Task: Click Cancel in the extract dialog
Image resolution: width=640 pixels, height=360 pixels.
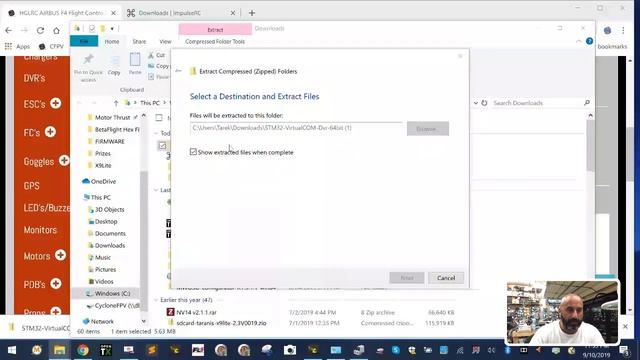Action: [446, 278]
